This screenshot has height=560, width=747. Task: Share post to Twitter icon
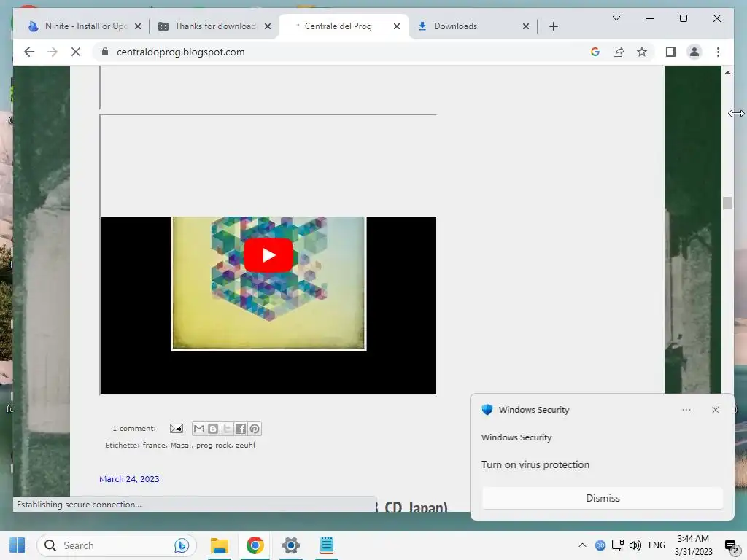(x=227, y=429)
